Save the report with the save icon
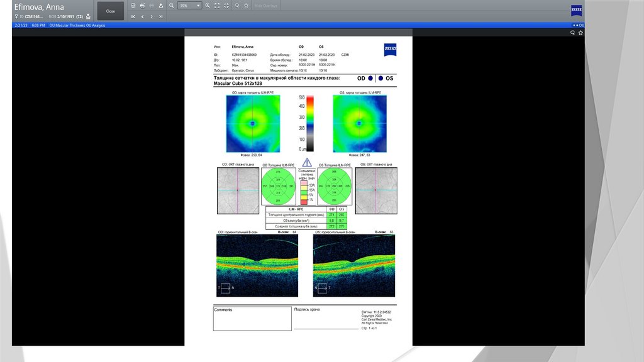This screenshot has width=644, height=362. pyautogui.click(x=133, y=6)
